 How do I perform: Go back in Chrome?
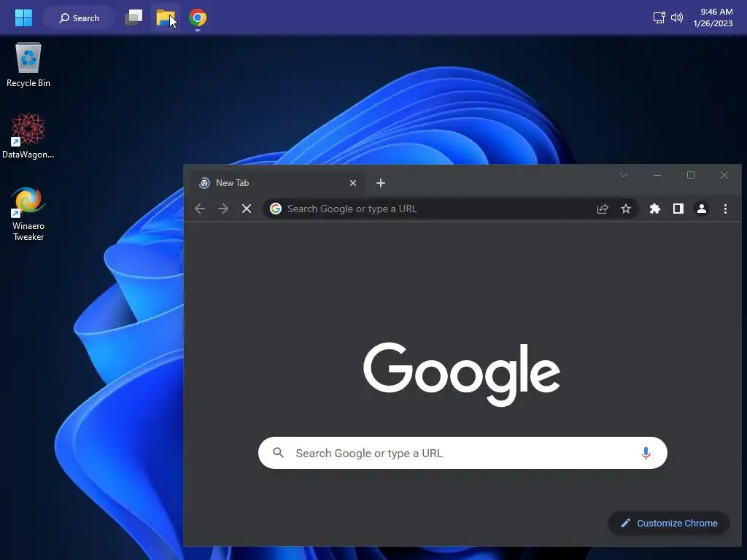(200, 209)
